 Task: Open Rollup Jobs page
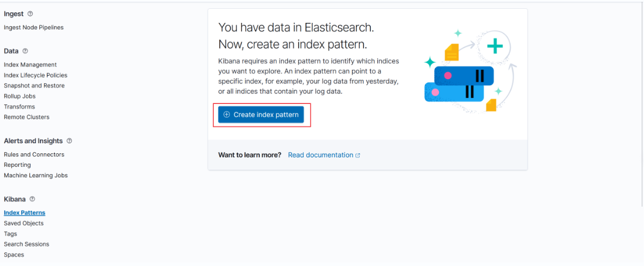click(x=19, y=96)
